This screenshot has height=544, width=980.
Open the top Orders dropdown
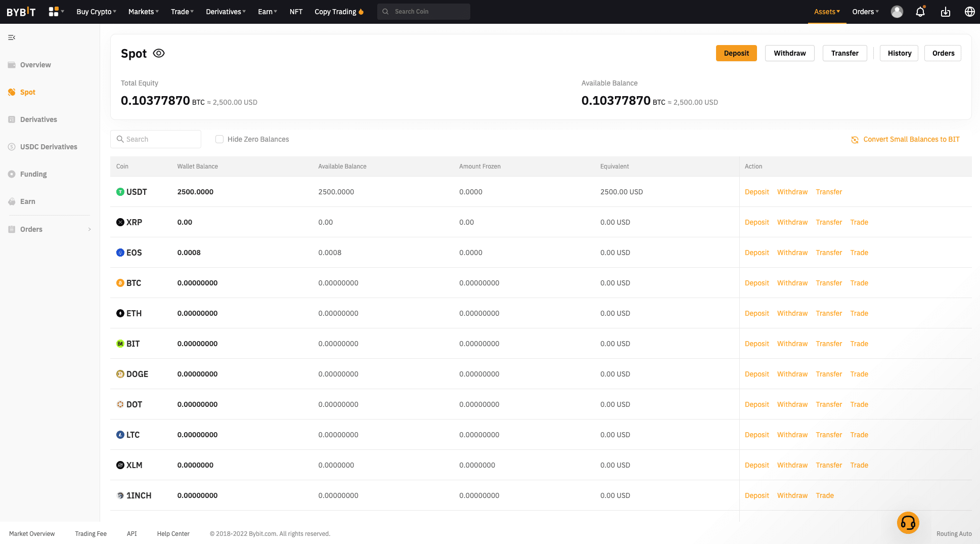click(866, 12)
